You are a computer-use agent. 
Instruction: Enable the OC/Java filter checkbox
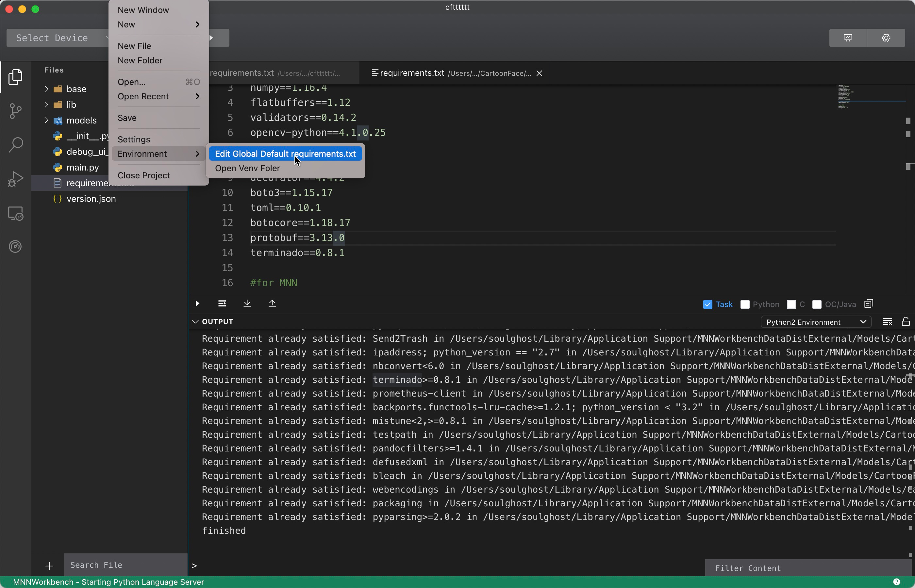(817, 304)
